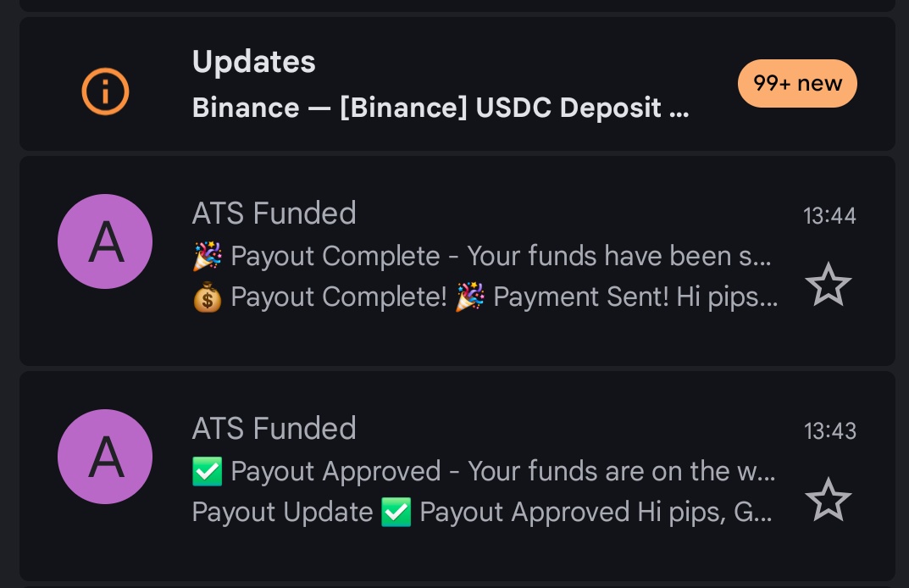Open the Payout Complete subject line
909x588 pixels.
point(500,256)
